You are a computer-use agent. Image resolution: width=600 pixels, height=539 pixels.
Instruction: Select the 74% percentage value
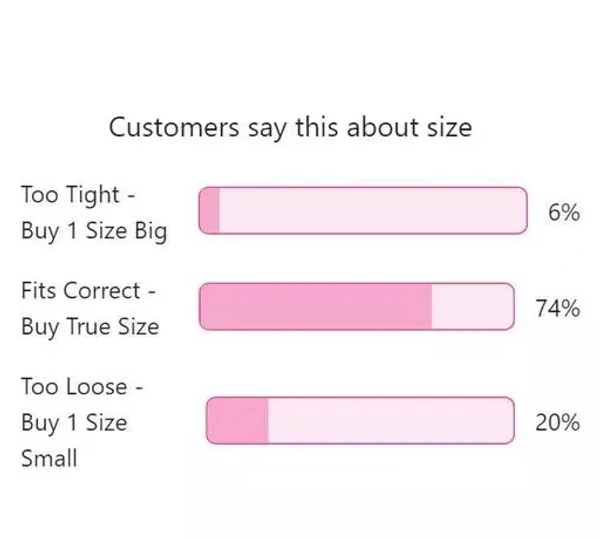click(x=557, y=308)
